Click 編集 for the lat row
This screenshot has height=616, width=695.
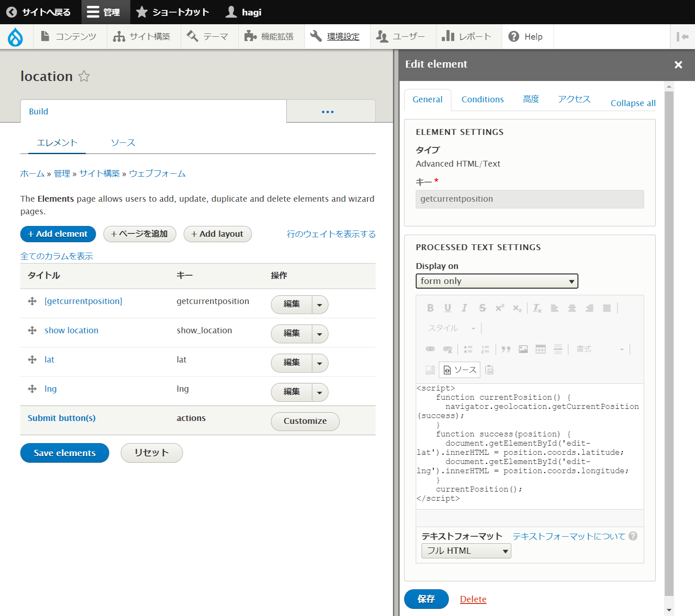292,363
